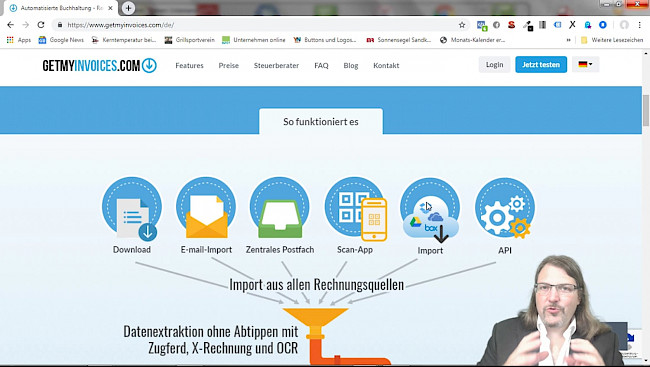Screen dimensions: 650x367
Task: Bookmark page with the star icon
Action: click(x=462, y=25)
